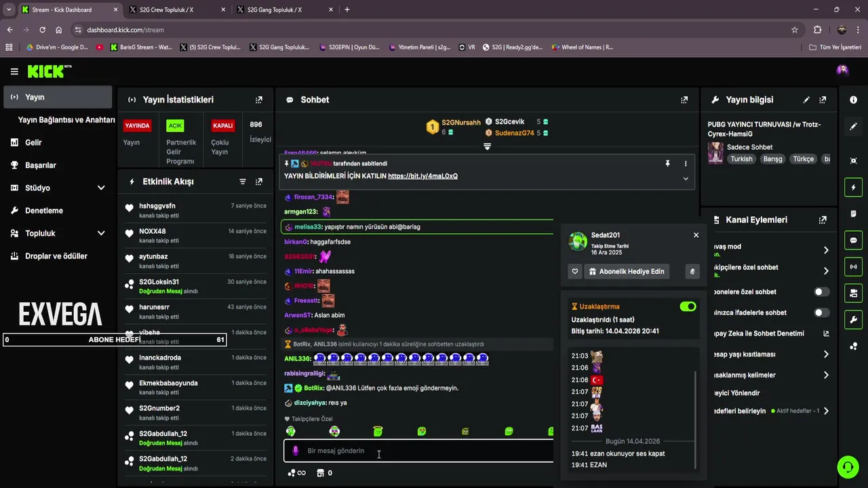
Task: Click the camera icon in right sidebar
Action: point(853,293)
